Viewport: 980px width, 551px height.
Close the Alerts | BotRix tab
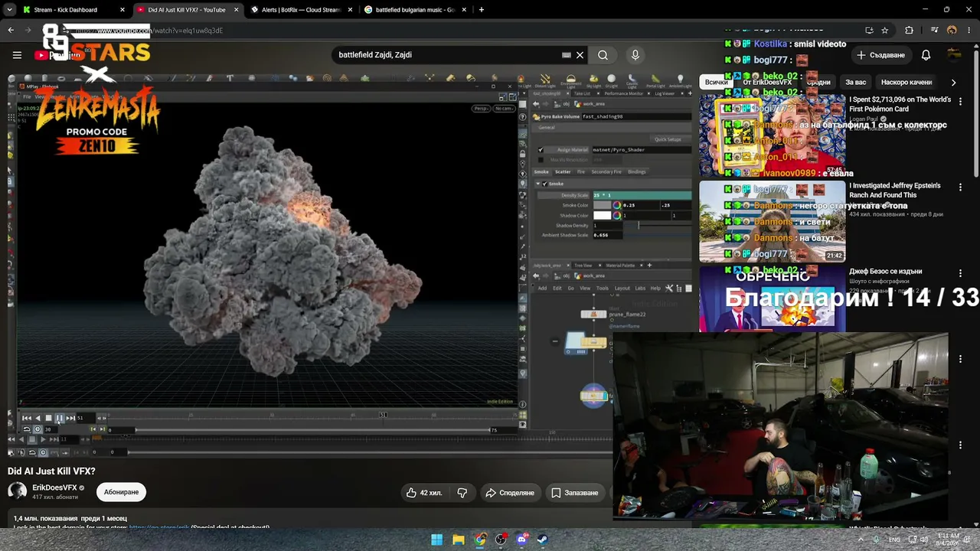[350, 10]
